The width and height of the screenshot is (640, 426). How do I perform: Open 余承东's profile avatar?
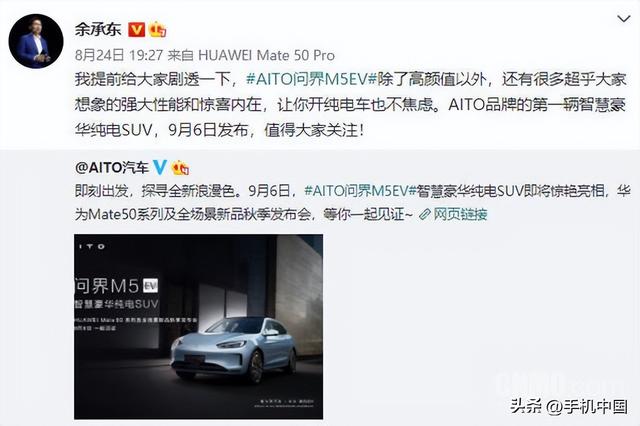(x=36, y=41)
